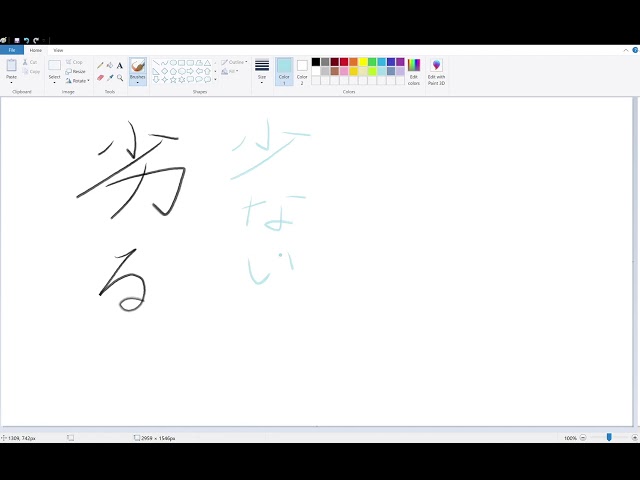Pick the green color swatch in the top row
640x480 pixels.
click(x=372, y=62)
